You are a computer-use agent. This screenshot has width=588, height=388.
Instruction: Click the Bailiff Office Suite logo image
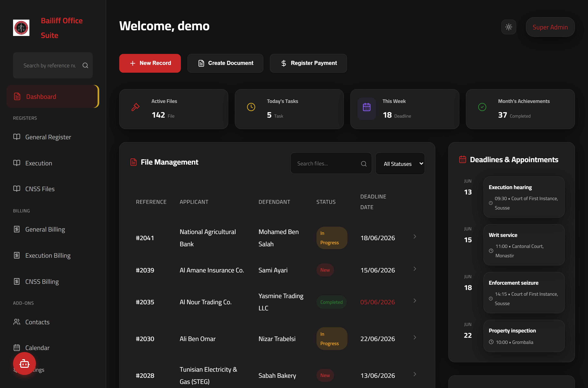pyautogui.click(x=21, y=28)
